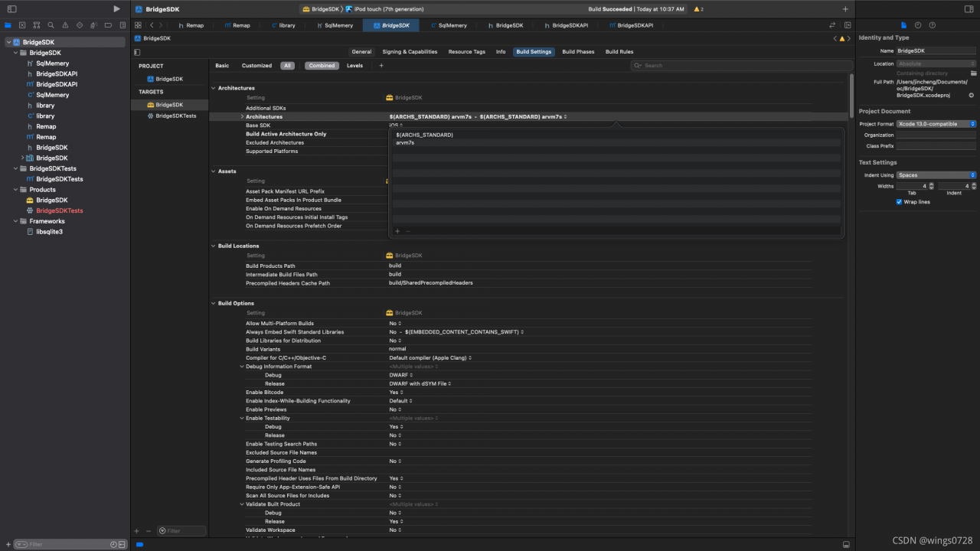Select the BridgeSDKTests target
The width and height of the screenshot is (980, 551).
[175, 116]
